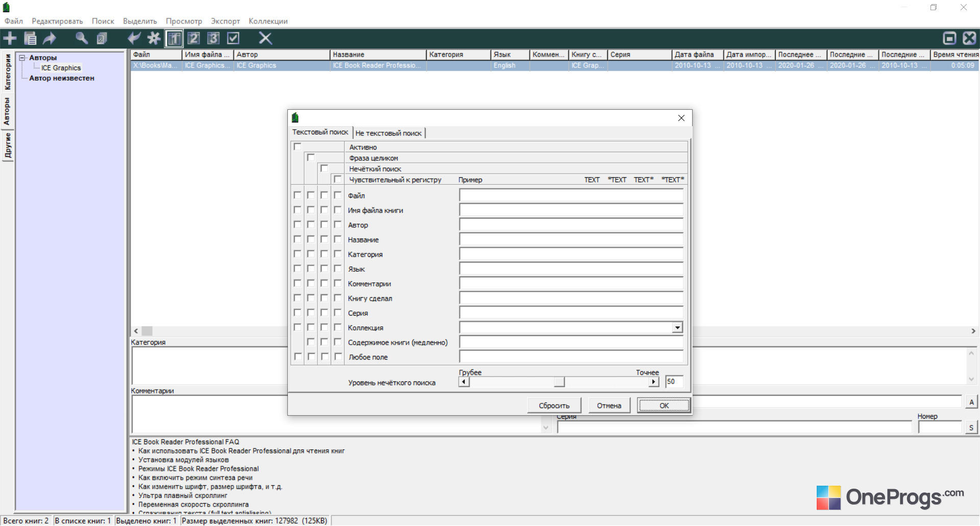This screenshot has height=526, width=980.
Task: Click the asterisk toolbar icon
Action: tap(154, 38)
